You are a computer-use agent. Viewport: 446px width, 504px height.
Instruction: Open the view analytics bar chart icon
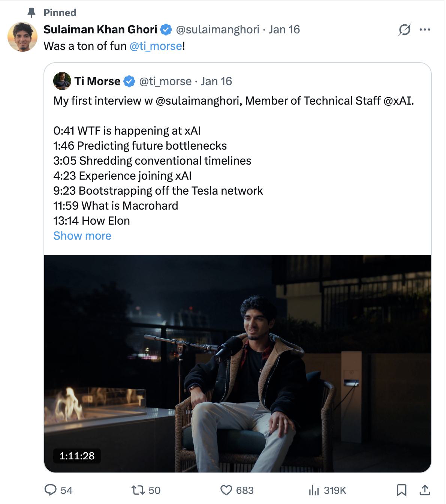314,490
